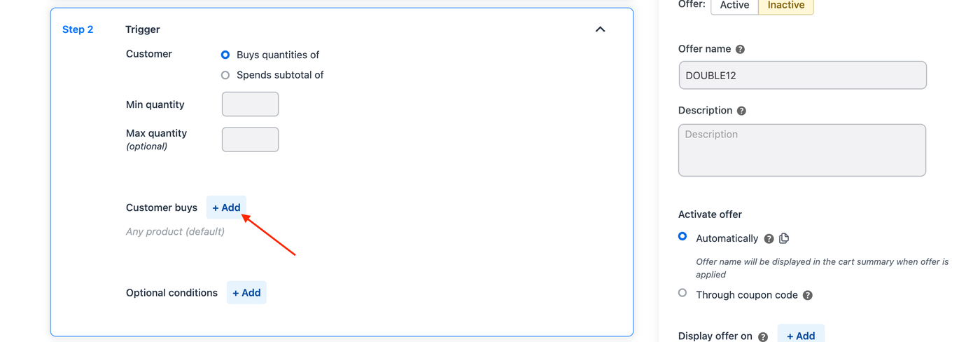Click into the Description text area

(802, 151)
